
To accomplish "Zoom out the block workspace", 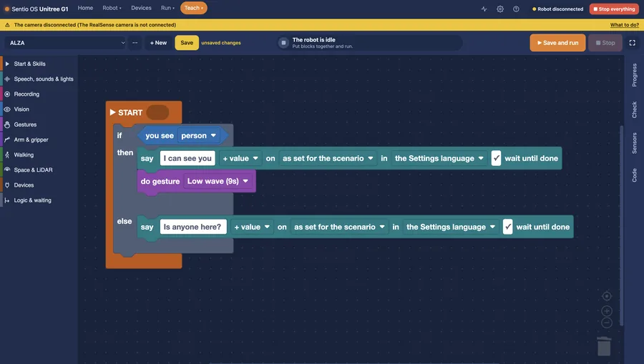I will (607, 323).
